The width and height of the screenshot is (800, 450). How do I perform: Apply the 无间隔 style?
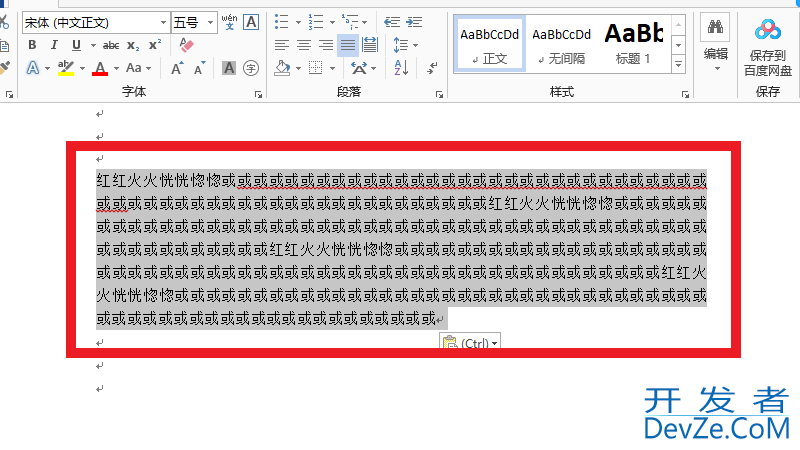pyautogui.click(x=561, y=44)
